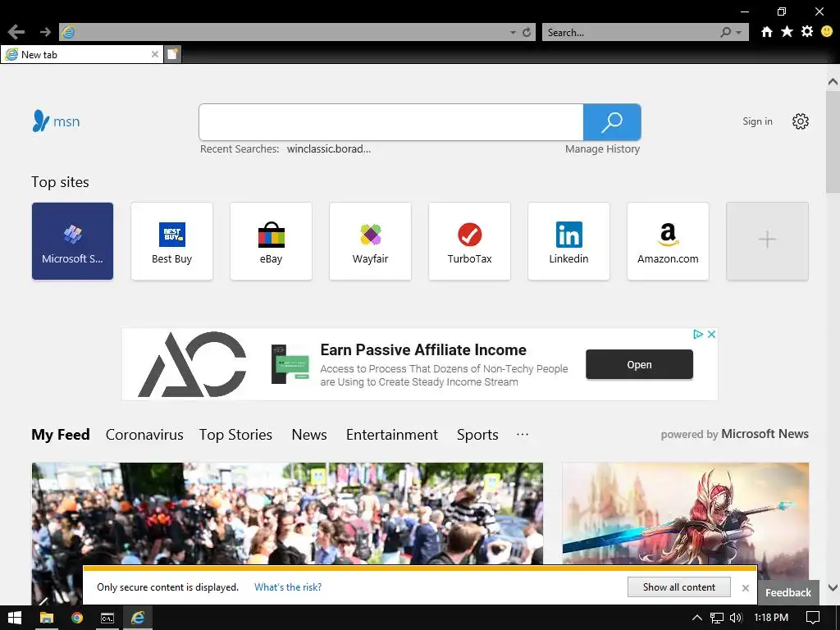The width and height of the screenshot is (840, 630).
Task: Click the forward navigation arrow
Action: [x=45, y=32]
